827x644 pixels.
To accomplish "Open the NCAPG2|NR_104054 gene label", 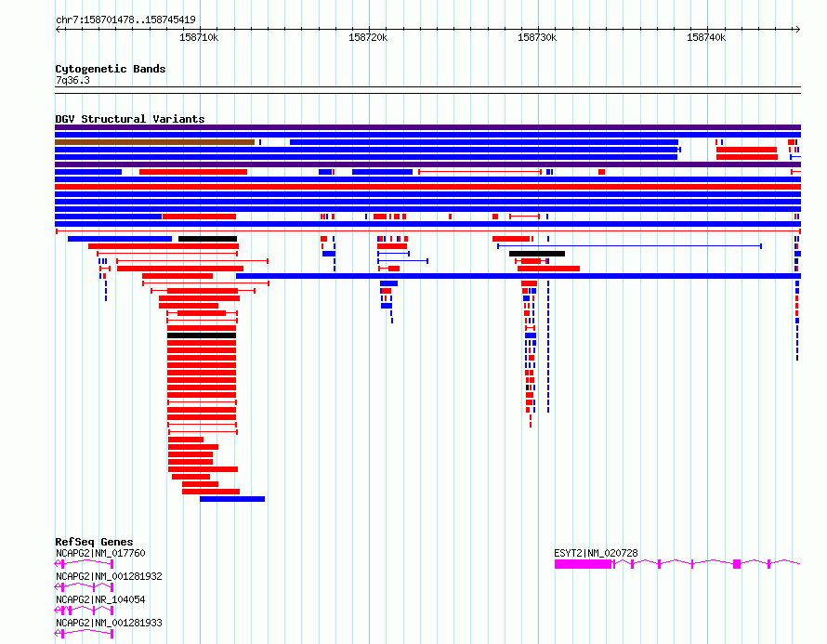I will point(100,599).
